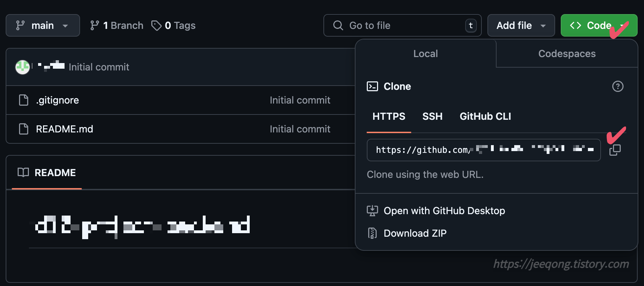644x286 pixels.
Task: Select the SSH clone tab
Action: pos(432,116)
